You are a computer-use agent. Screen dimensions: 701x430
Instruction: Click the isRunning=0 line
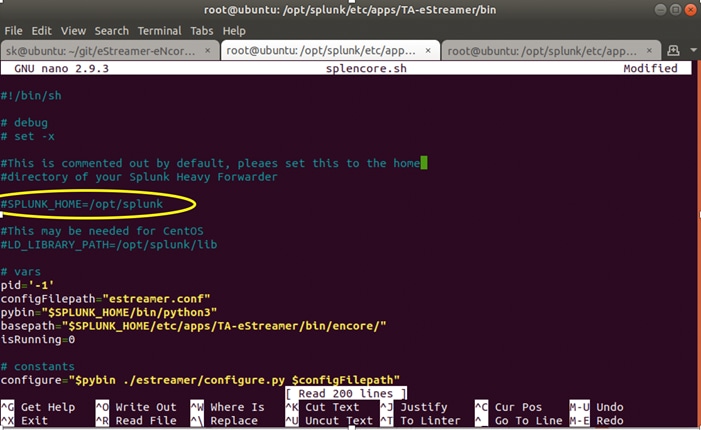coord(38,339)
